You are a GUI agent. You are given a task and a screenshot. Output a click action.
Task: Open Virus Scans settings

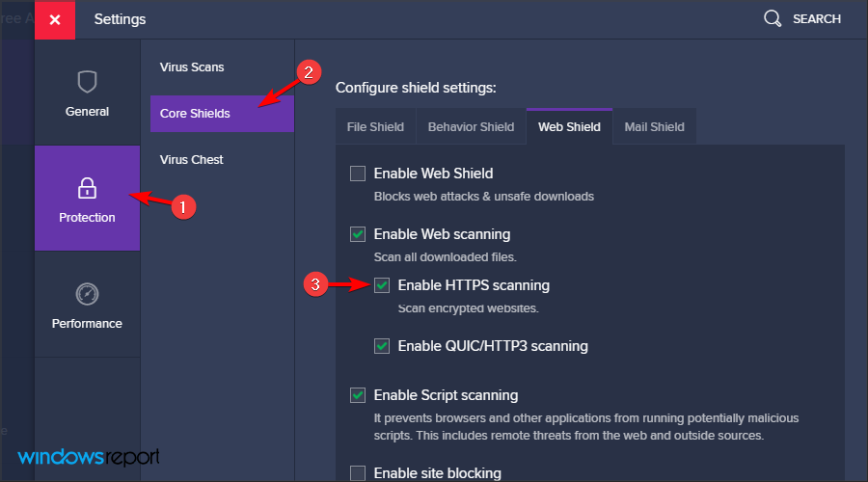coord(192,67)
